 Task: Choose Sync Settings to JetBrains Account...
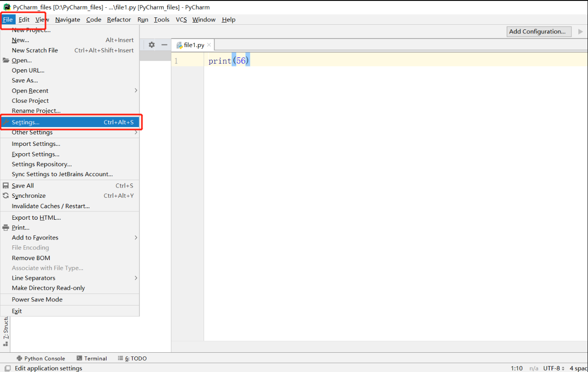[x=70, y=174]
